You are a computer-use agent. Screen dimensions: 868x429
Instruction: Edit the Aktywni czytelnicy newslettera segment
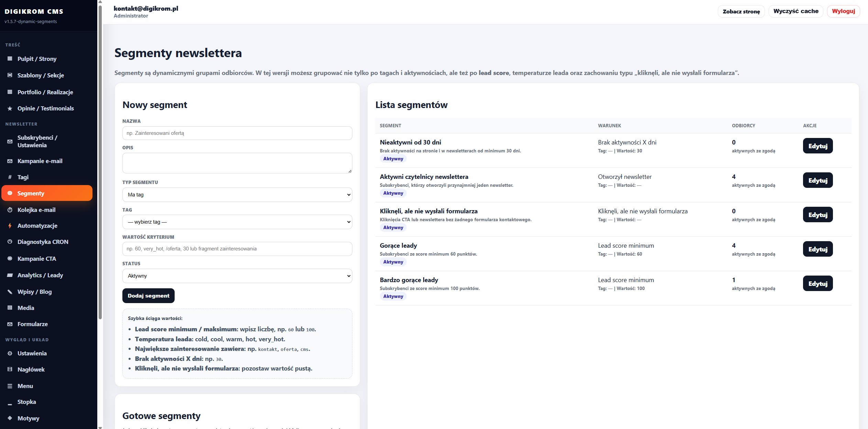point(818,180)
